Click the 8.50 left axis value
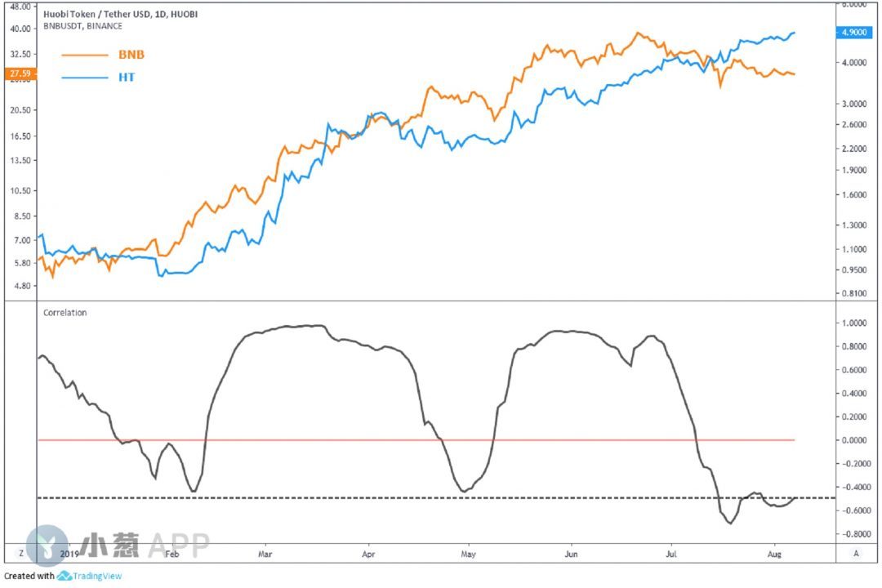882x588 pixels. pyautogui.click(x=22, y=216)
